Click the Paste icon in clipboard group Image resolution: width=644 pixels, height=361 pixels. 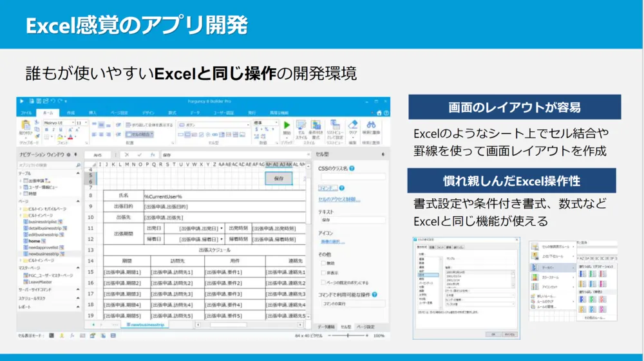coord(26,126)
